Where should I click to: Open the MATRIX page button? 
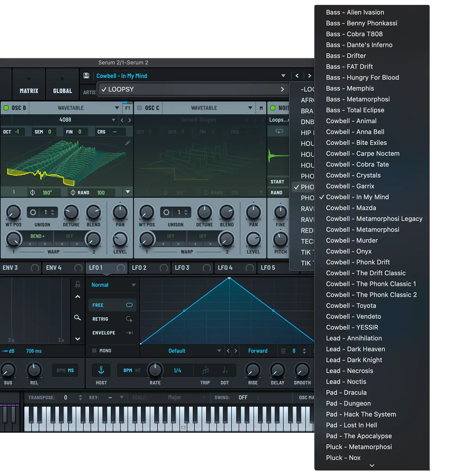(x=29, y=91)
